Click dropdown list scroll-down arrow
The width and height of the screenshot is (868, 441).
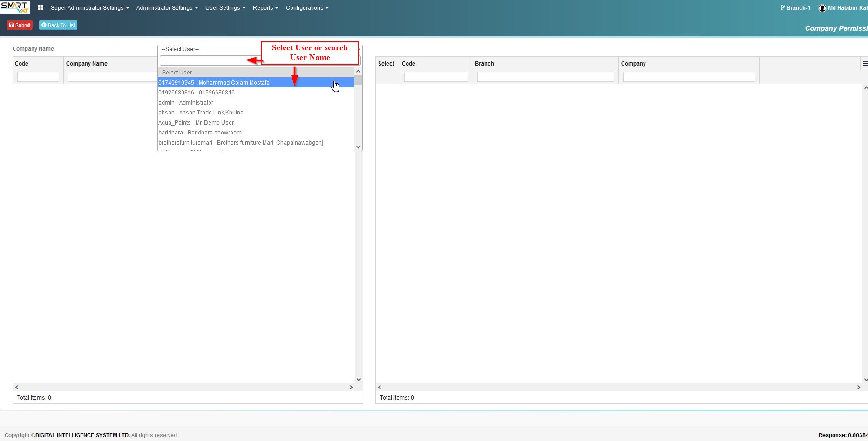[x=358, y=147]
